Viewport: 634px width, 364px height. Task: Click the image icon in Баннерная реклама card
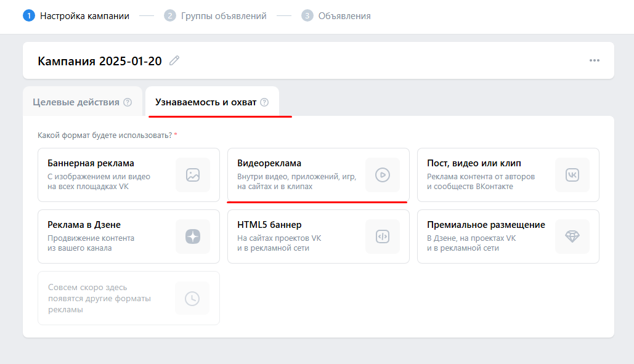tap(193, 175)
